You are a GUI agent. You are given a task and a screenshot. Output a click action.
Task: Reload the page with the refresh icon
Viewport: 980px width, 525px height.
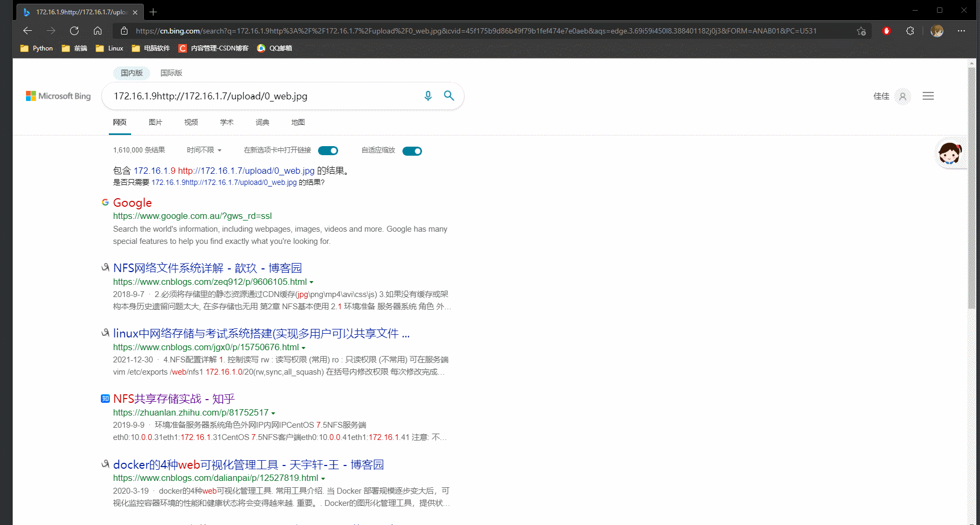[x=74, y=31]
